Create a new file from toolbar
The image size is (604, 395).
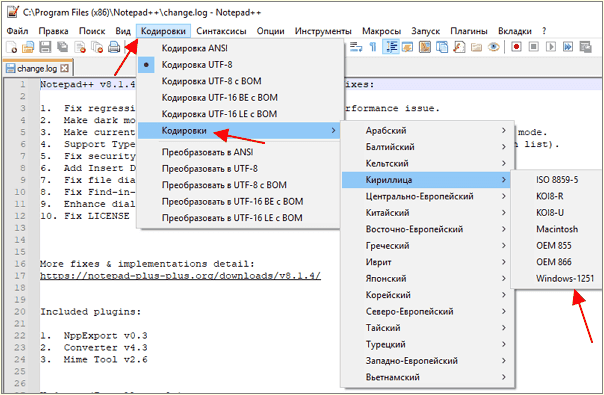(12, 47)
